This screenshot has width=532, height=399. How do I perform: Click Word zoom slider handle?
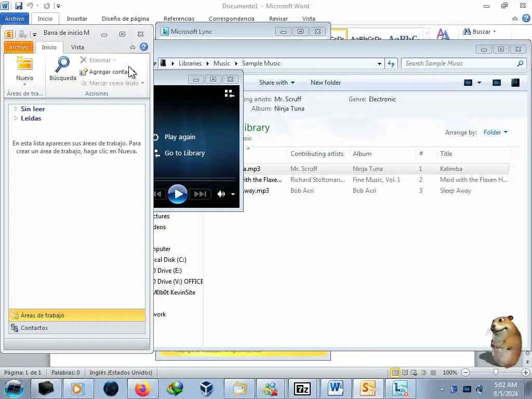pyautogui.click(x=496, y=373)
